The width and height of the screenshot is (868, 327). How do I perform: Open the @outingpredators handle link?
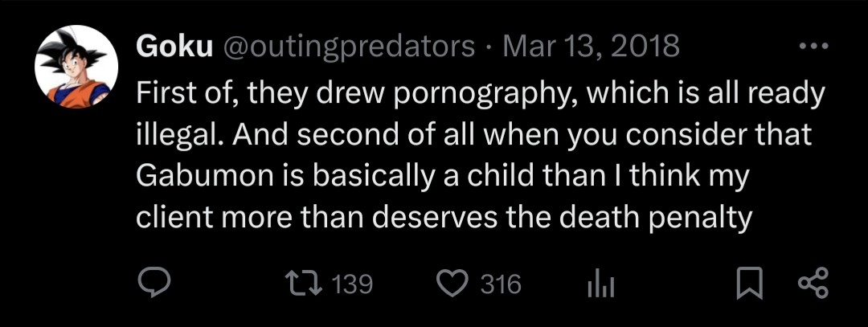coord(347,47)
